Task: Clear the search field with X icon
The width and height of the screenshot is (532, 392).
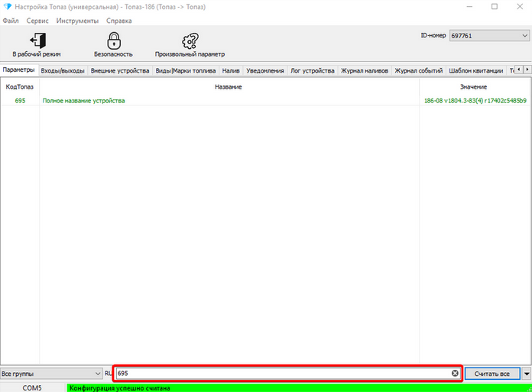Action: coord(455,374)
